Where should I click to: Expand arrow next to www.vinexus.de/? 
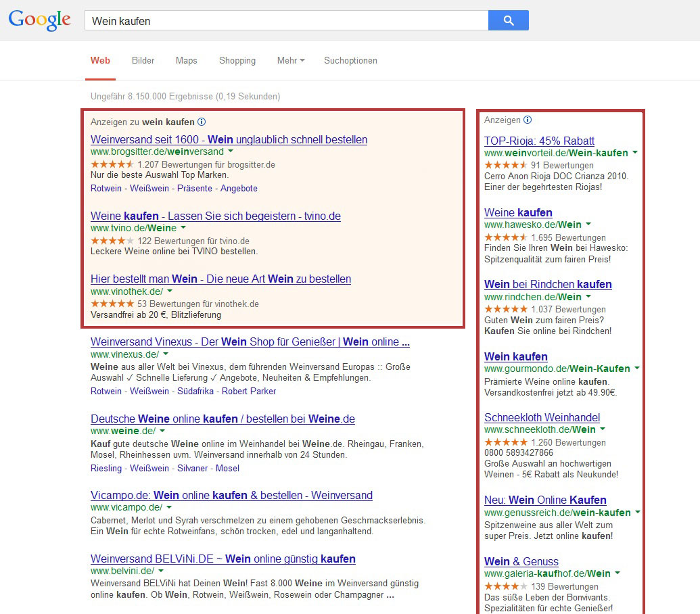[166, 354]
